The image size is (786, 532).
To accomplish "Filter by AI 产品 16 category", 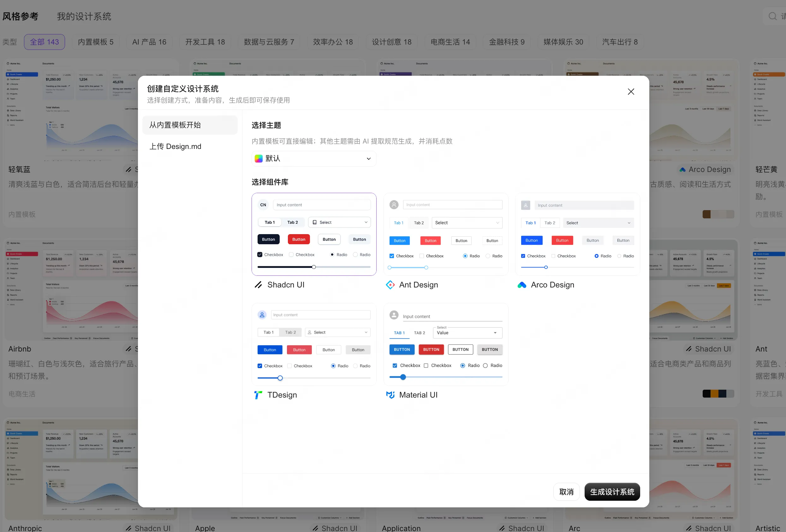I will pyautogui.click(x=149, y=42).
